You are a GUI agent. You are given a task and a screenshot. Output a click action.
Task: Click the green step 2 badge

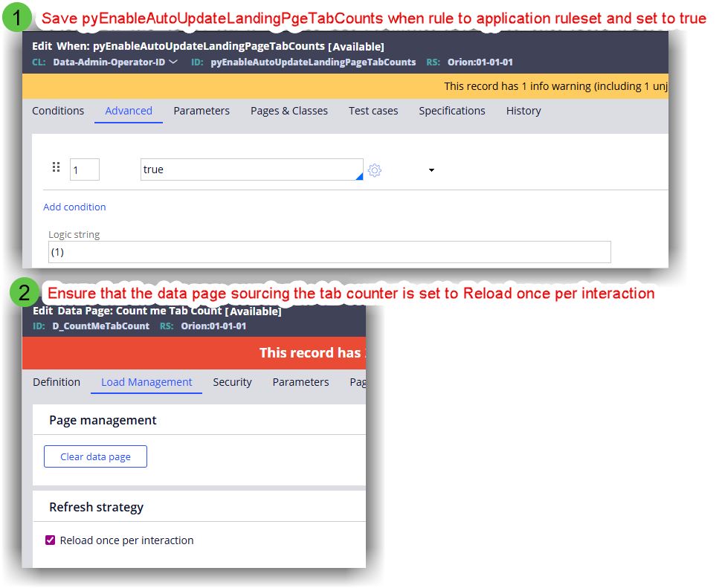point(25,293)
